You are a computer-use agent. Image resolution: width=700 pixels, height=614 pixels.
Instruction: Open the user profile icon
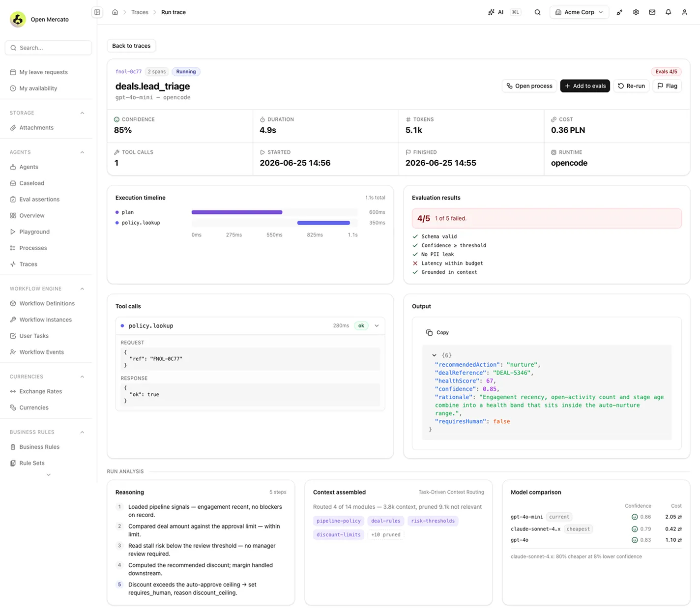(x=685, y=12)
